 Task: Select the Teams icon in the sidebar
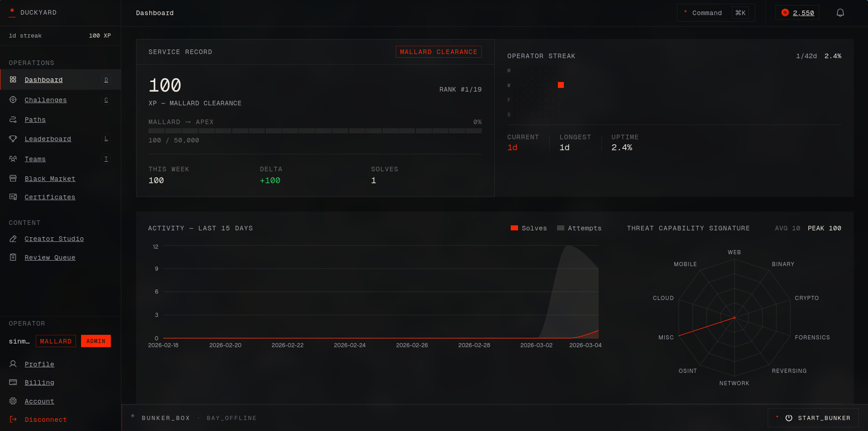[x=13, y=159]
